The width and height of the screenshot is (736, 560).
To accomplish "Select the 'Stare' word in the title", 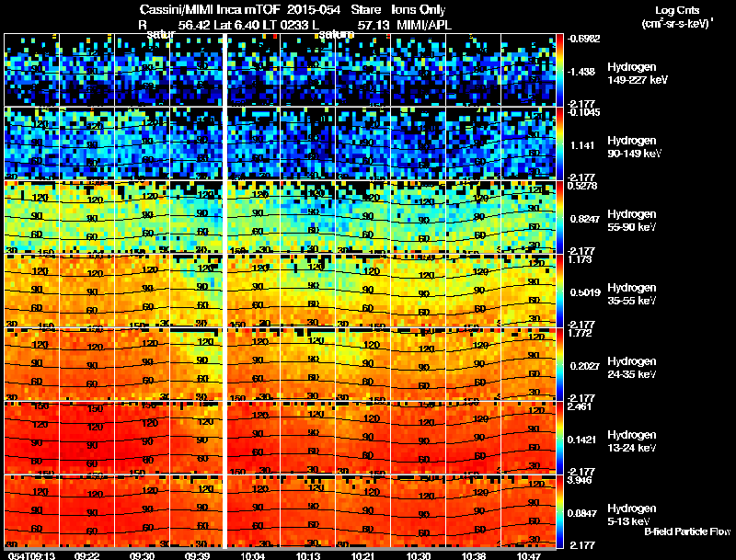I will point(365,10).
